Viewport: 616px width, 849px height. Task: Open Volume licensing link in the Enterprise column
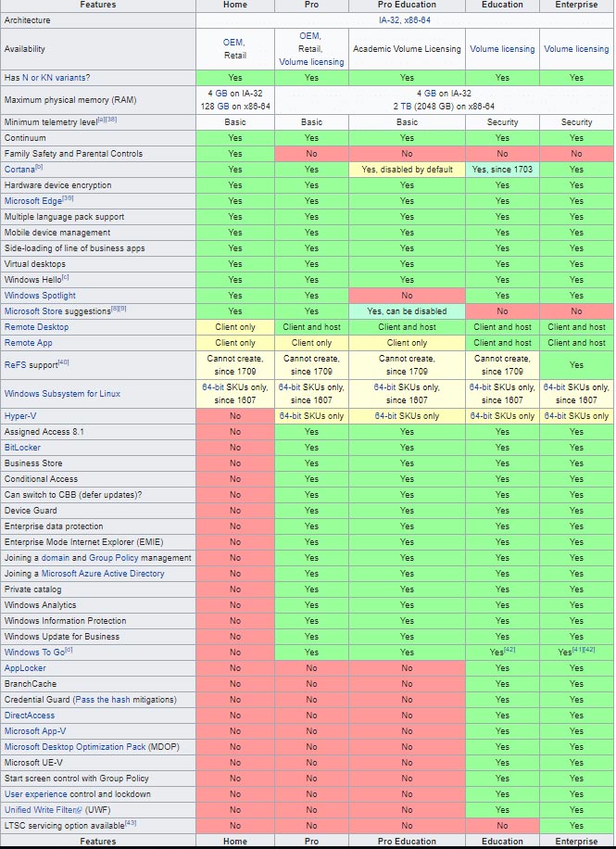click(x=576, y=49)
